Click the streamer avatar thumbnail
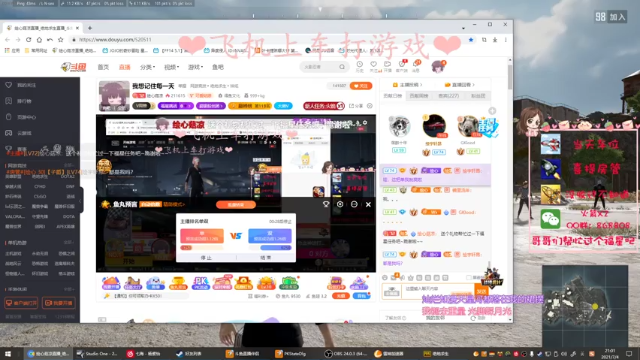640x360 pixels. 114,96
